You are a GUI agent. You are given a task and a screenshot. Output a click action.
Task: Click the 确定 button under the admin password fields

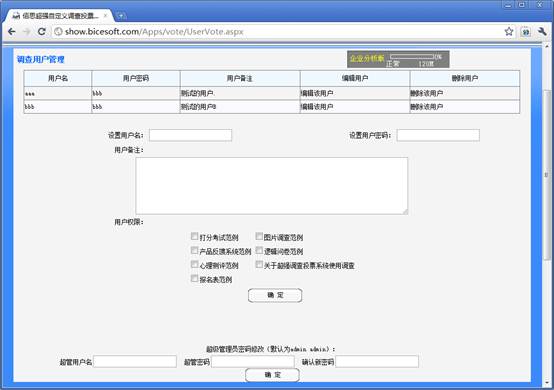tap(272, 375)
